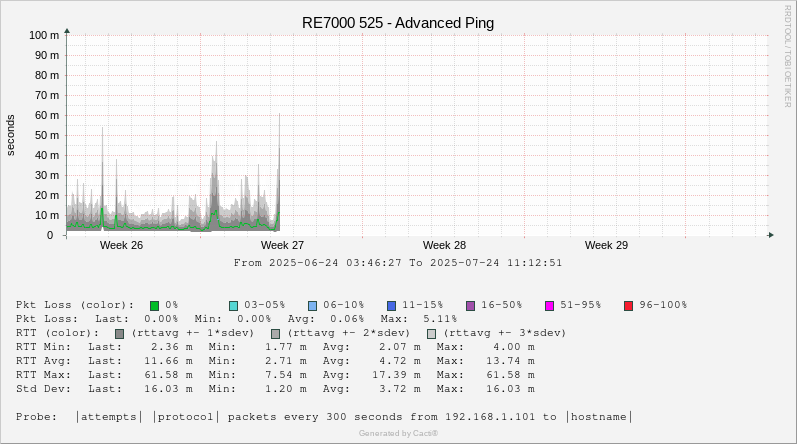This screenshot has height=444, width=797.
Task: Click the dark gray 1*sdev RTT swatch
Action: [119, 333]
